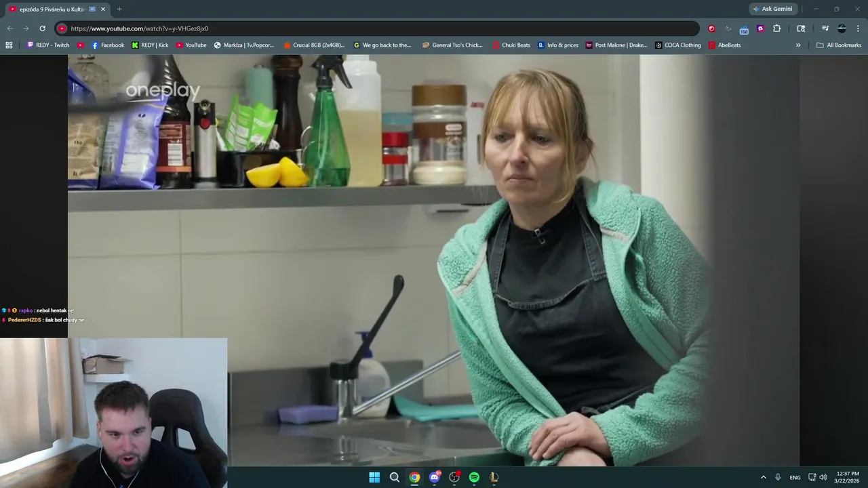
Task: Open the Chrome three-dot menu
Action: (858, 28)
